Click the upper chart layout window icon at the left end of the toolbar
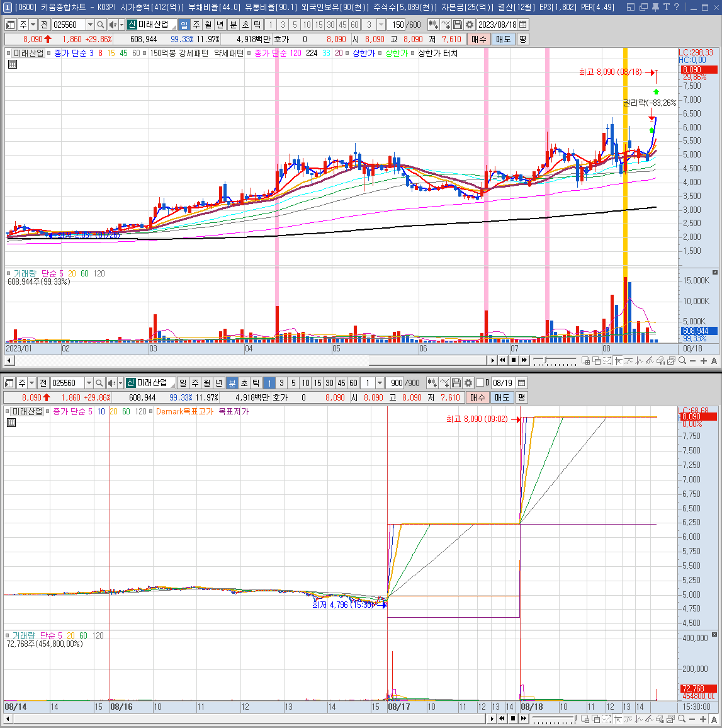The height and width of the screenshot is (728, 722). tap(10, 25)
